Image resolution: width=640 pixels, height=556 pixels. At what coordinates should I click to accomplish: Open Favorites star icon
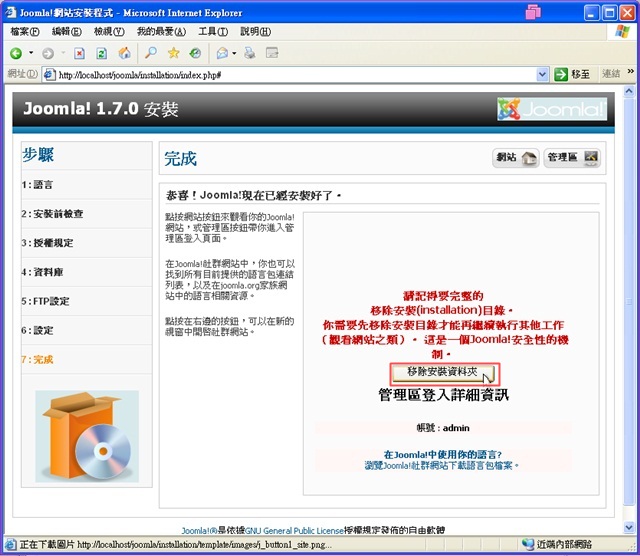click(173, 53)
